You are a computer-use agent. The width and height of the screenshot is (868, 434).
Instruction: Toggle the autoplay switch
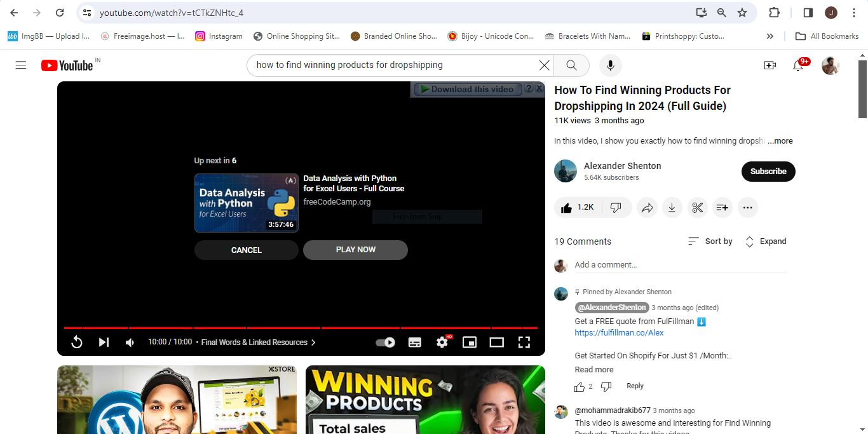pyautogui.click(x=386, y=342)
